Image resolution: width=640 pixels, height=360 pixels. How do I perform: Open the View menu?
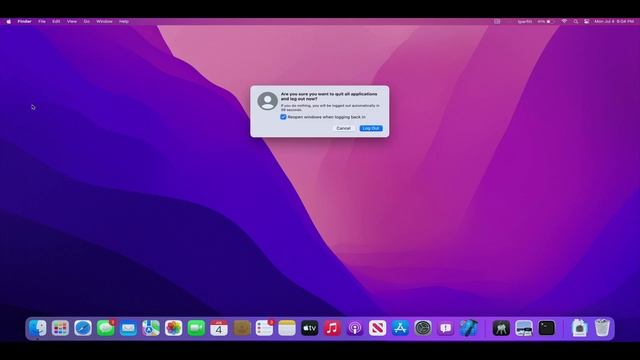coord(72,21)
